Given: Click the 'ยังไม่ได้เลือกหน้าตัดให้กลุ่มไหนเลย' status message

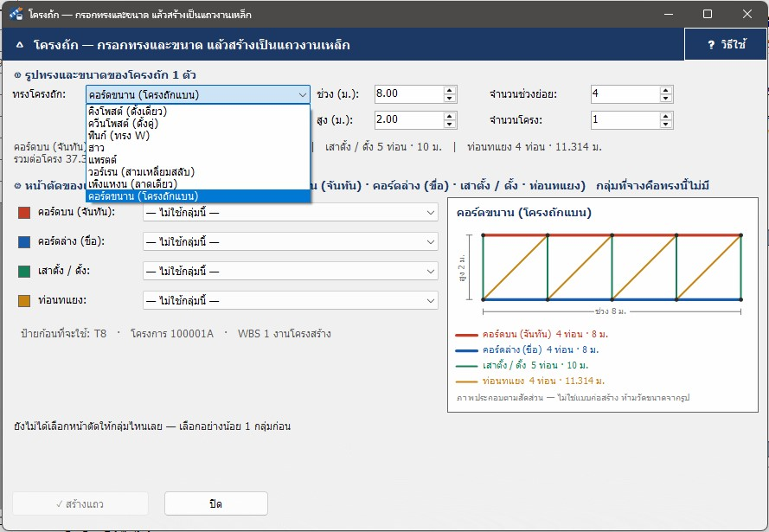Looking at the screenshot, I should pos(87,426).
